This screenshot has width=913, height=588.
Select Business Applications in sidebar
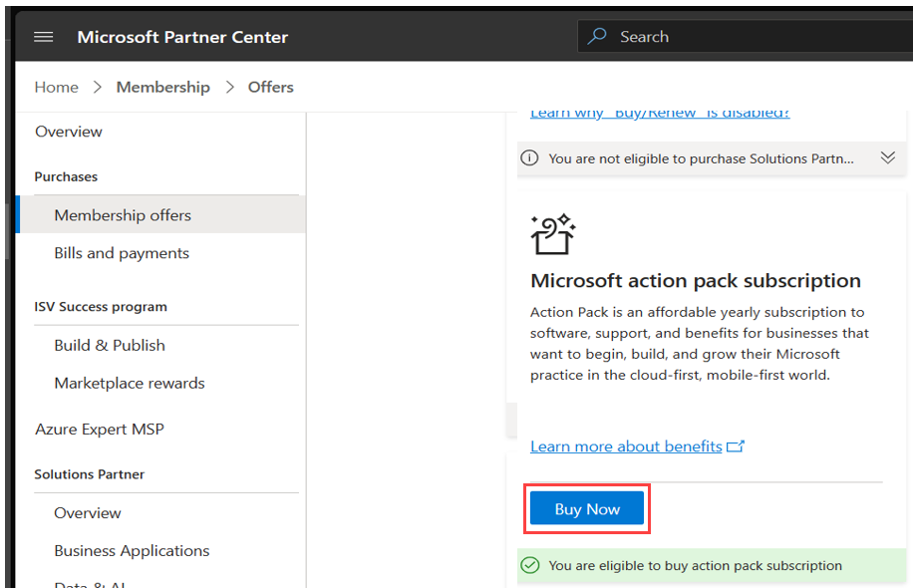click(132, 551)
